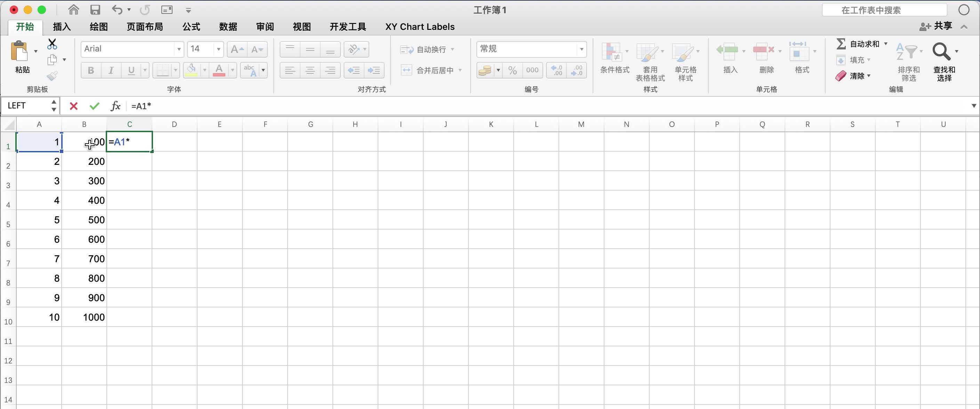Open the 页面布局 ribbon tab
980x409 pixels.
[145, 27]
